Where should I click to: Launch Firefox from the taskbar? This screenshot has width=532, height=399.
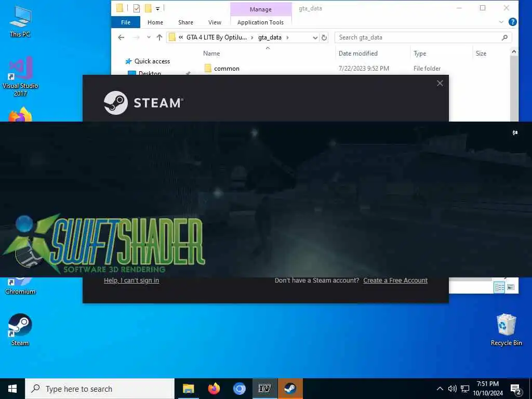(x=214, y=389)
